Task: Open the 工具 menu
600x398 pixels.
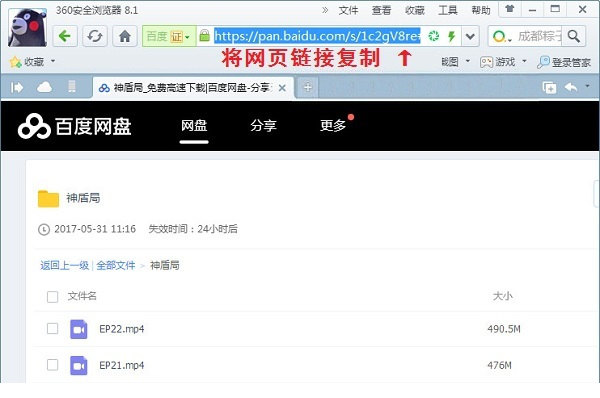Action: click(x=448, y=10)
